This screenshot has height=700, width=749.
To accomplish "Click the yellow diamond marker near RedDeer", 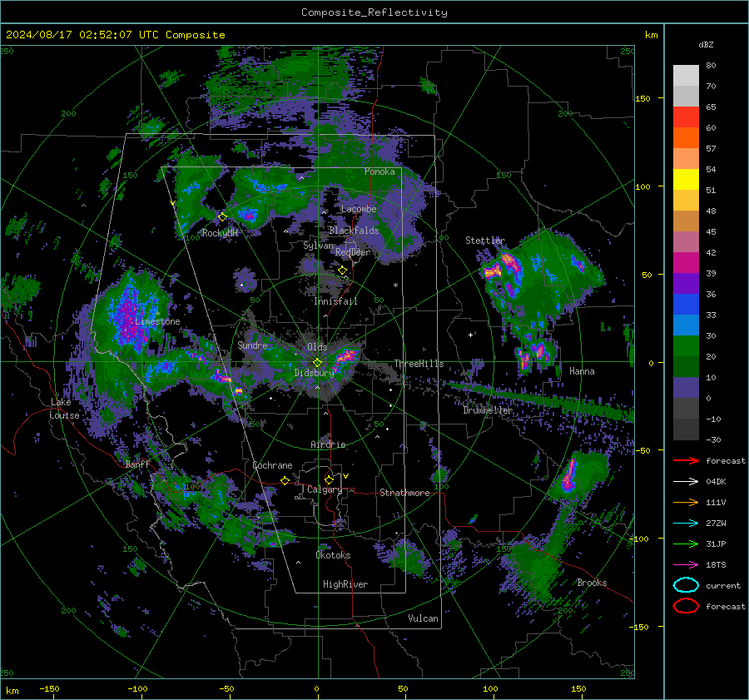I will 342,271.
